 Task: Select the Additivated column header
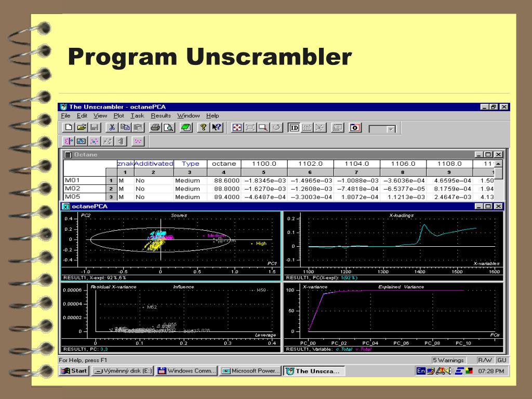pos(154,164)
